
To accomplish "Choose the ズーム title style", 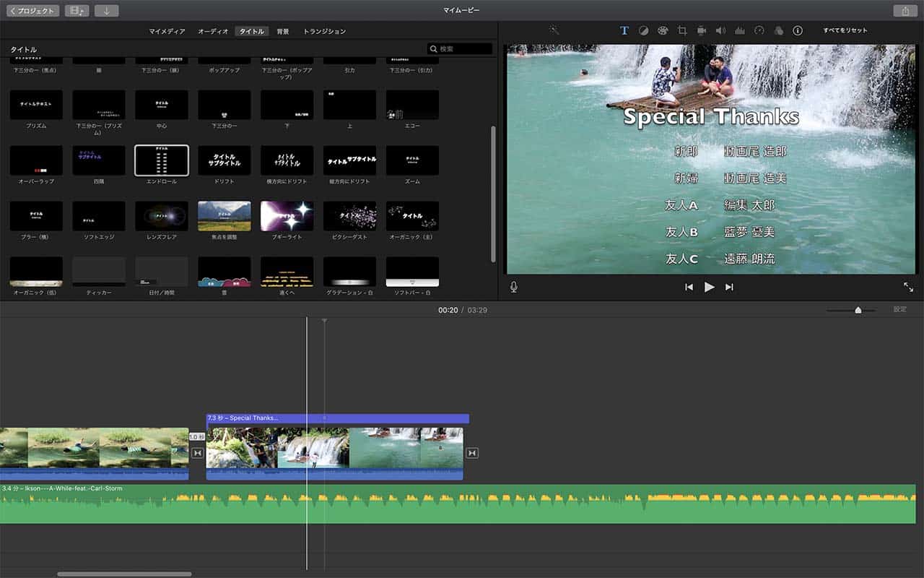I will tap(412, 160).
